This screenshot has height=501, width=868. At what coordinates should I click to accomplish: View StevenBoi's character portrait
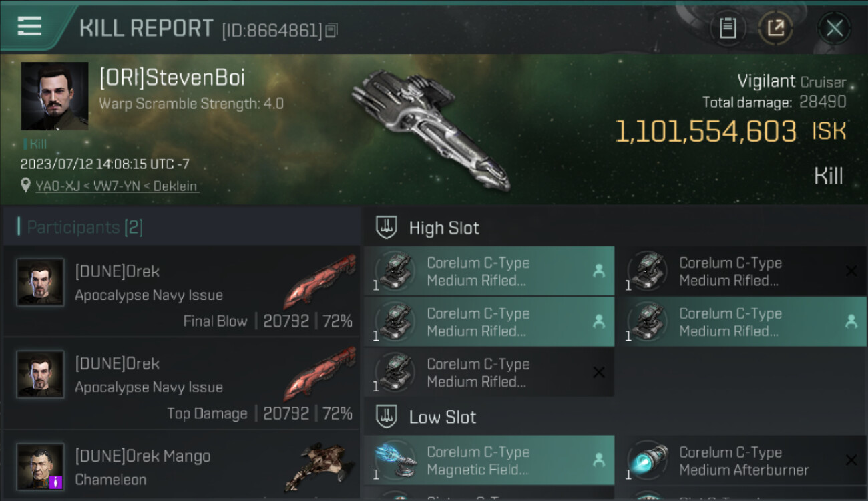coord(55,96)
